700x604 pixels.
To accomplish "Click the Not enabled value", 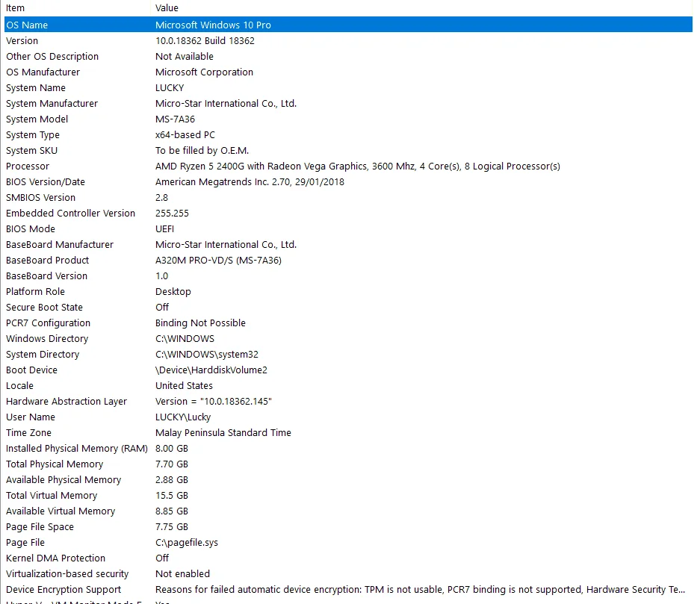I will (182, 573).
